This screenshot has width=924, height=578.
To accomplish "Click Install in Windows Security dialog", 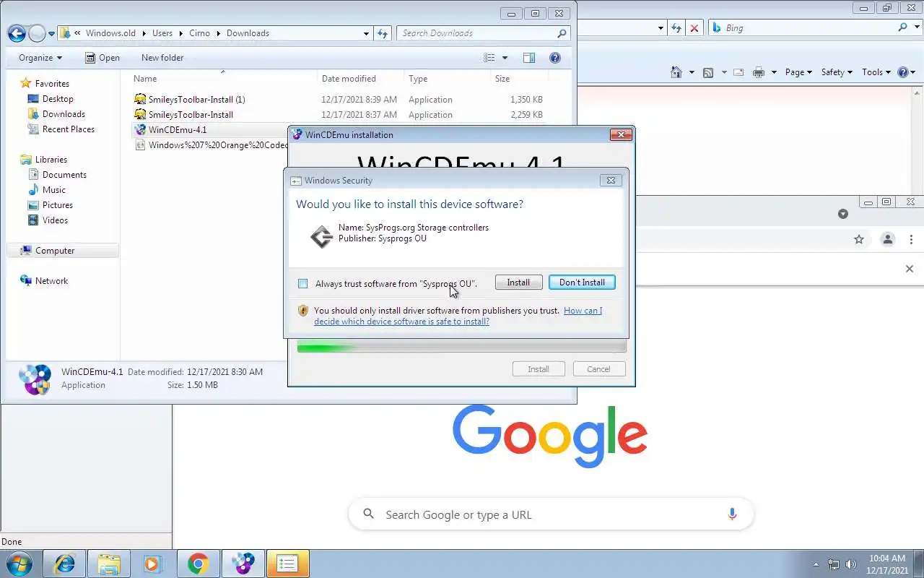I will coord(518,282).
